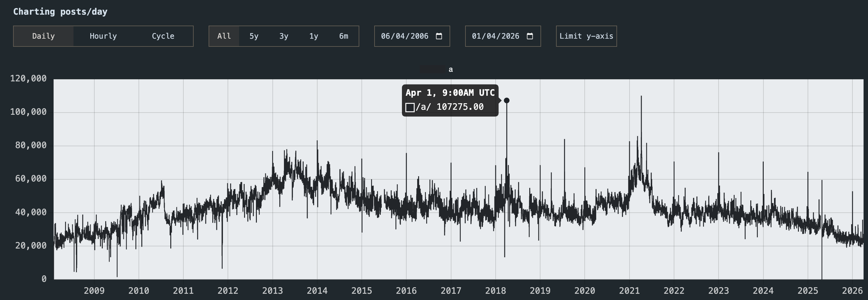Select the 1y time range
Image resolution: width=868 pixels, height=300 pixels.
314,36
